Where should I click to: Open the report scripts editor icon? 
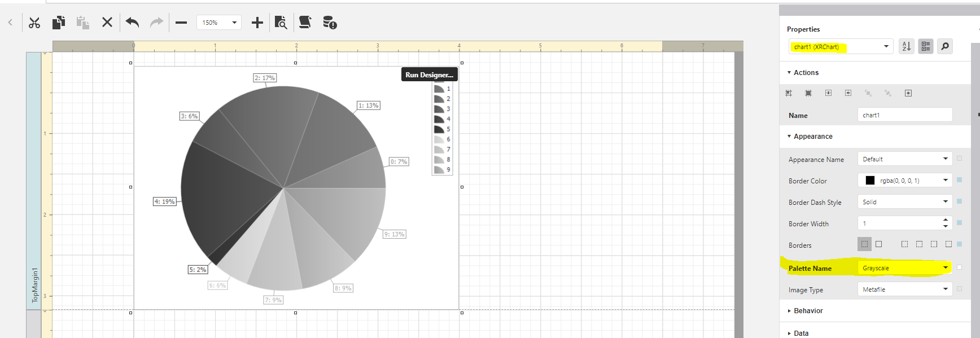pyautogui.click(x=305, y=23)
